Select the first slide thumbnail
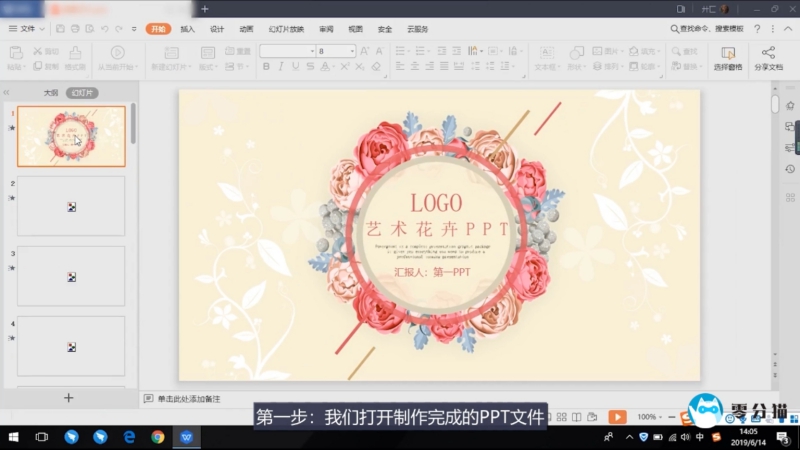The height and width of the screenshot is (450, 800). point(72,136)
